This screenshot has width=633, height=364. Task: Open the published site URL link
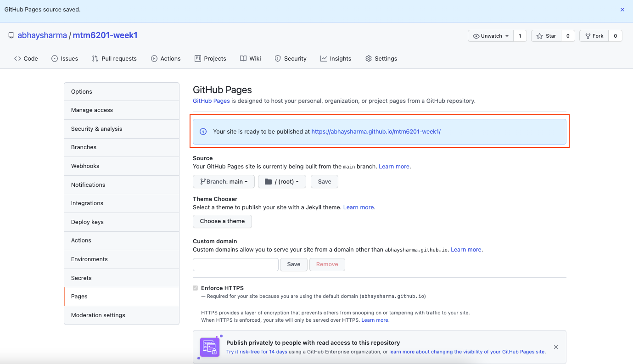pos(376,131)
